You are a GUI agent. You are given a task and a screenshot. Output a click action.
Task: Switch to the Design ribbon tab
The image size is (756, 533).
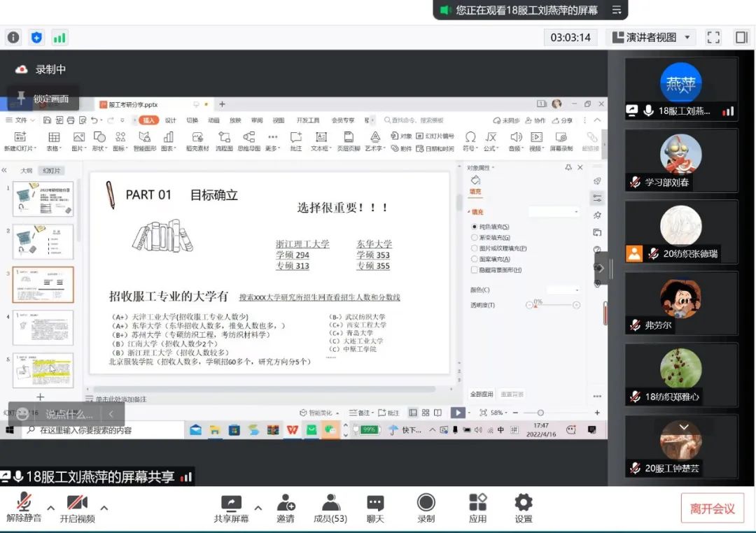click(x=170, y=120)
